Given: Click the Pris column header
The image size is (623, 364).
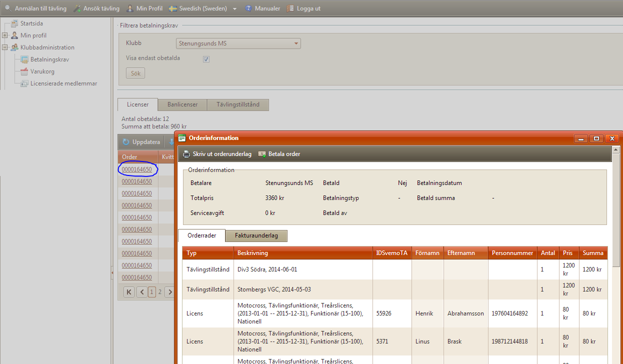Looking at the screenshot, I should pyautogui.click(x=569, y=253).
